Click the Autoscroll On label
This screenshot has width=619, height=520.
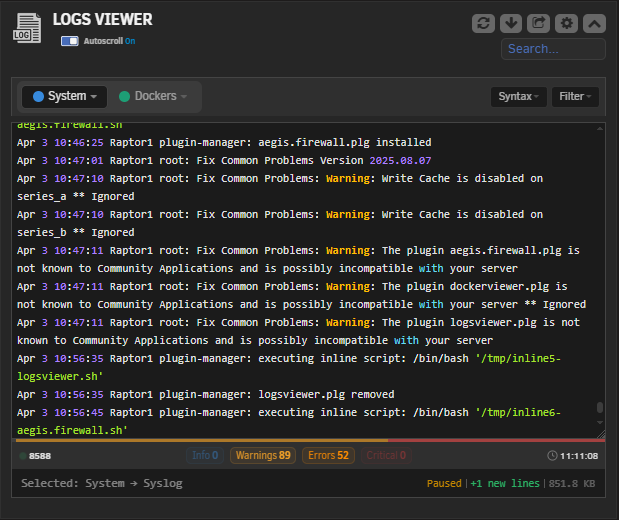coord(109,41)
